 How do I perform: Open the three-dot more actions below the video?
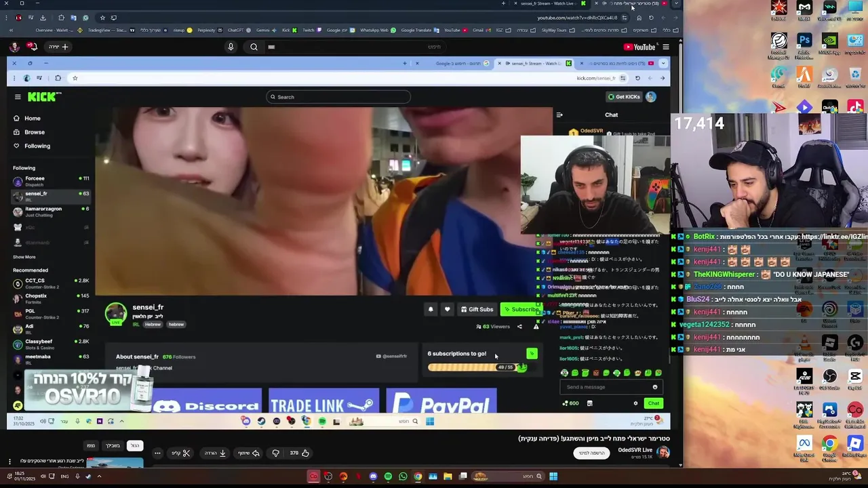(x=157, y=453)
